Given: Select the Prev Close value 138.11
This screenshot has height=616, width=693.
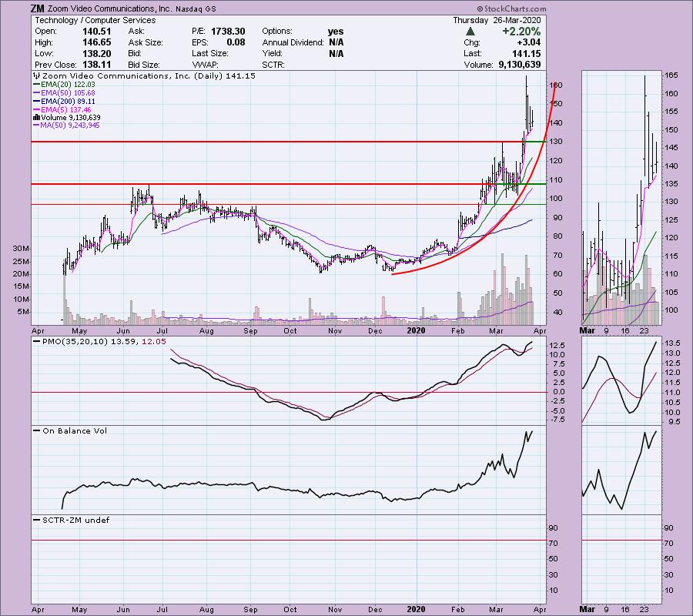Looking at the screenshot, I should tap(97, 65).
